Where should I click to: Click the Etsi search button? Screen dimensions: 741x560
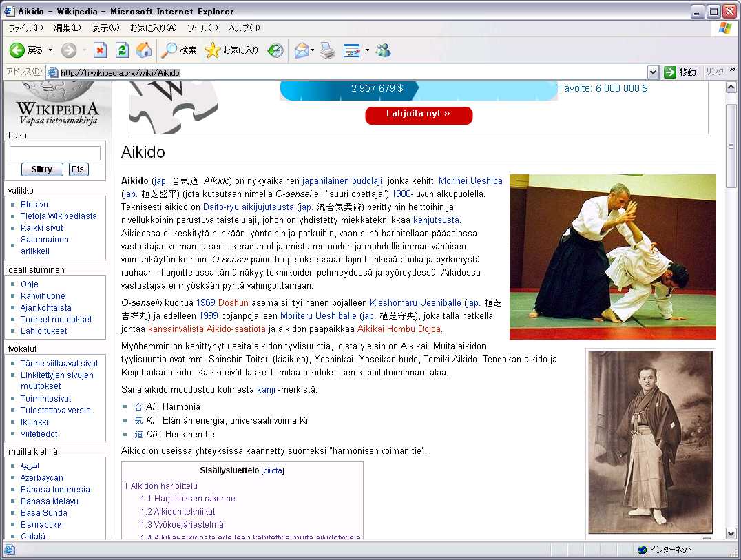(79, 169)
